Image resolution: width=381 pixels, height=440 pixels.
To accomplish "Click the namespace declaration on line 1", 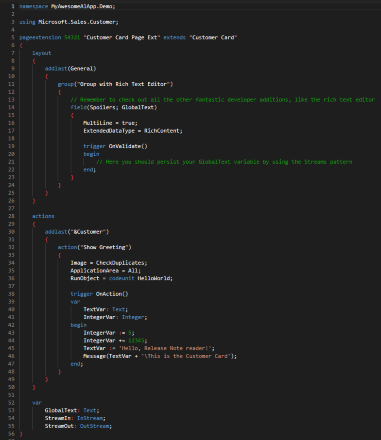I will tap(67, 6).
